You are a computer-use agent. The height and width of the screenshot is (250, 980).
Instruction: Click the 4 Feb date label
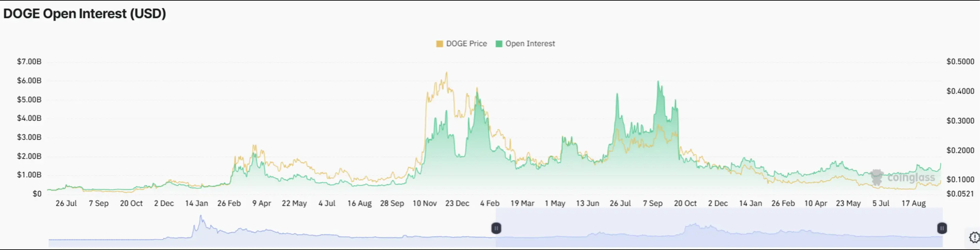pyautogui.click(x=490, y=203)
